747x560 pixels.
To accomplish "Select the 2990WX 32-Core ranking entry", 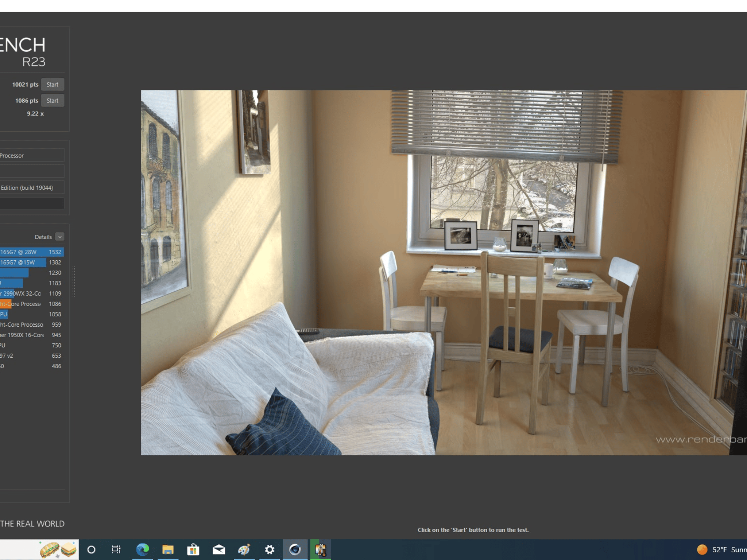I will click(x=32, y=293).
